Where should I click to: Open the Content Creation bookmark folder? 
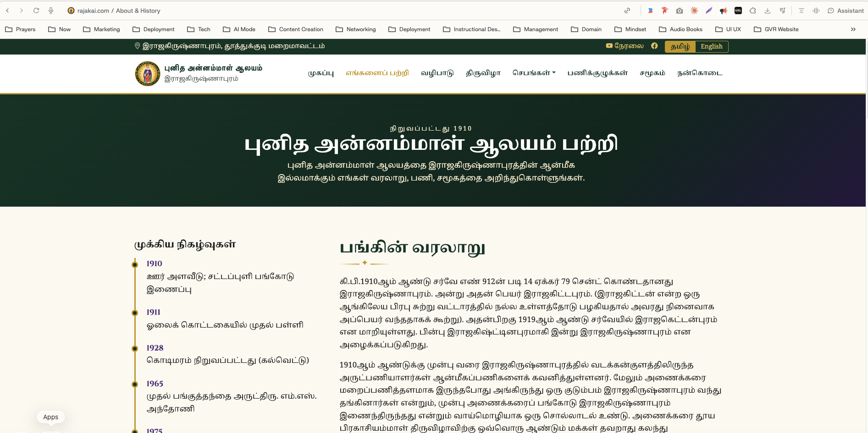coord(296,29)
